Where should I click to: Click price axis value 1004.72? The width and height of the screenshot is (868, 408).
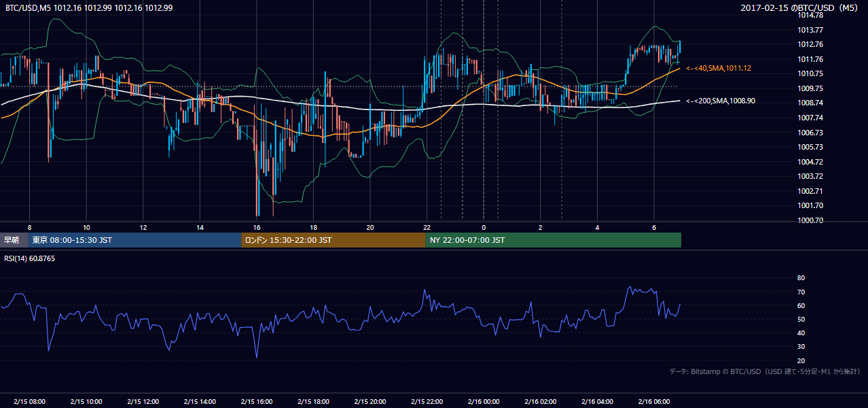pyautogui.click(x=812, y=162)
